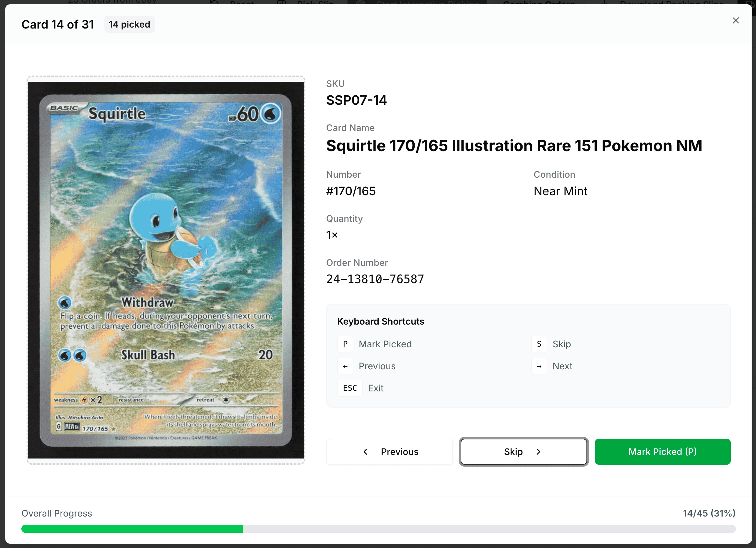Click the Skip button
756x548 pixels.
point(524,452)
